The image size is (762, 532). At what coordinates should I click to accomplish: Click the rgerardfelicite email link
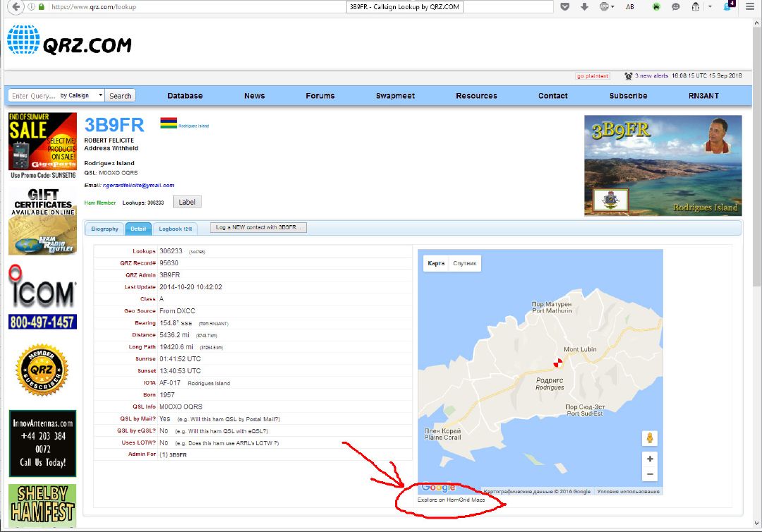click(x=138, y=185)
